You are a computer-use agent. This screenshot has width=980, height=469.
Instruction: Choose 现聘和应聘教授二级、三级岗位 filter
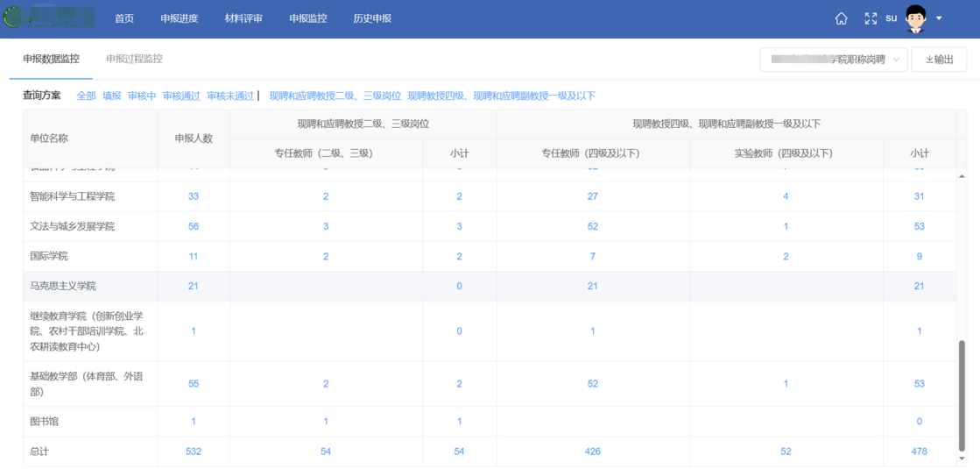(335, 96)
